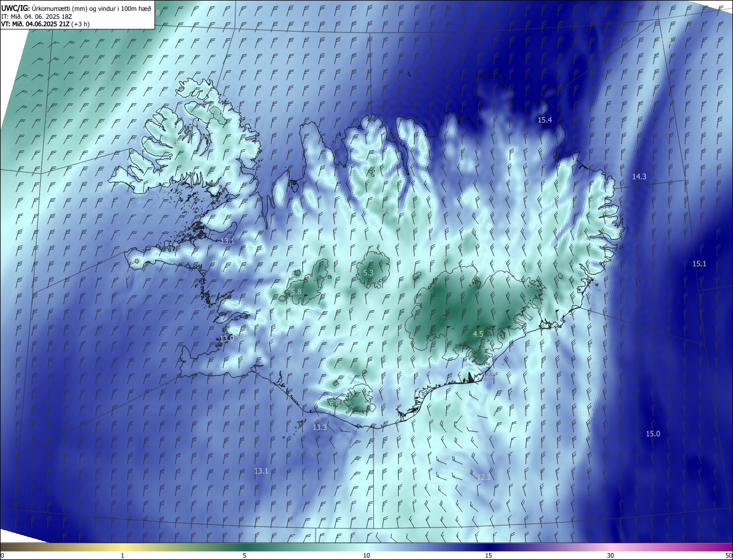Image resolution: width=733 pixels, height=560 pixels.
Task: Click the 14.3 value label
Action: pyautogui.click(x=639, y=177)
